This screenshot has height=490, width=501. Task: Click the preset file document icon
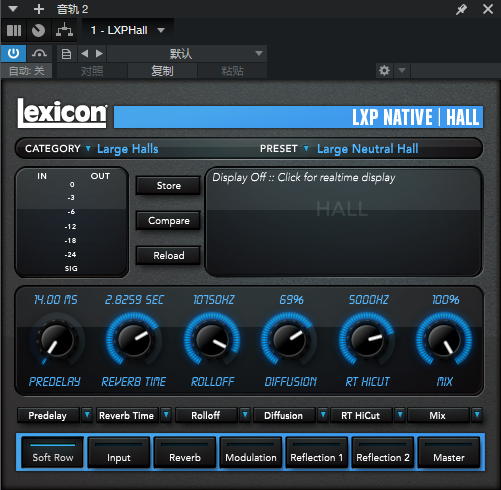(66, 53)
